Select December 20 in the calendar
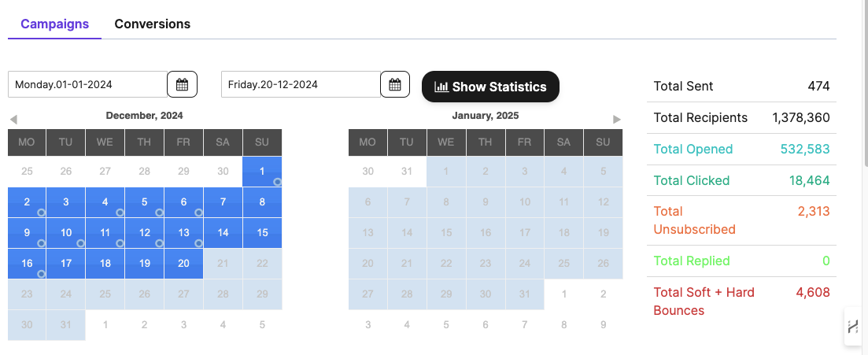Image resolution: width=868 pixels, height=355 pixels. coord(183,264)
